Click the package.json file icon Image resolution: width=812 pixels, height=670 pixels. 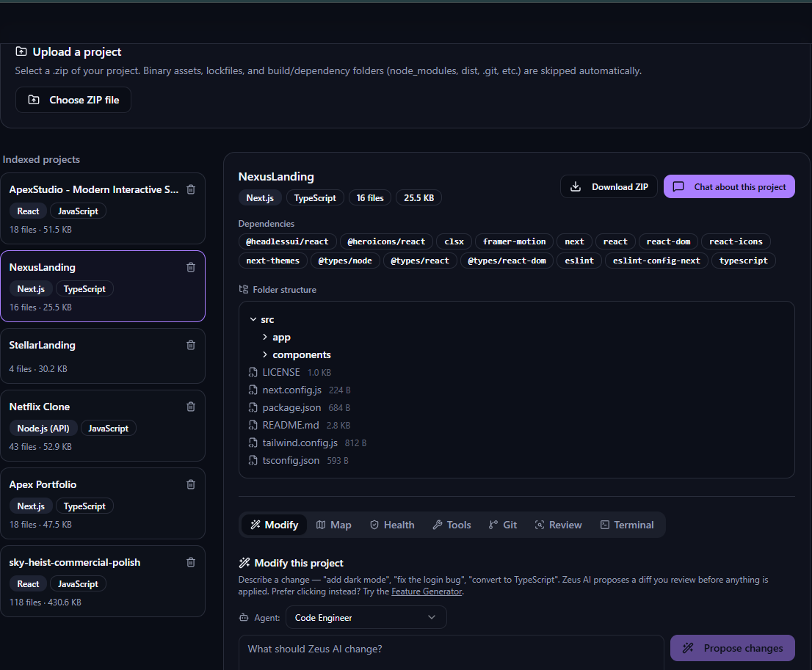point(253,407)
